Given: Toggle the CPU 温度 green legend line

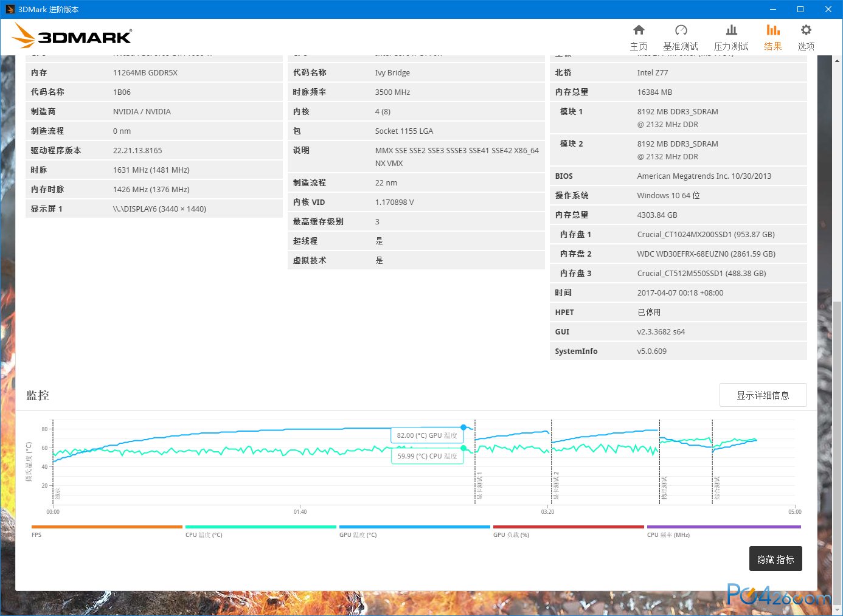Looking at the screenshot, I should click(260, 527).
